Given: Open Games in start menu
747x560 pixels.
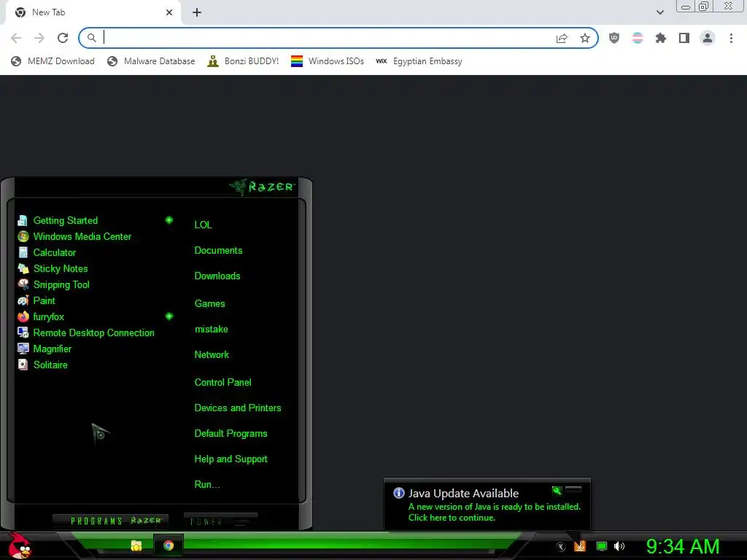Looking at the screenshot, I should [x=209, y=304].
